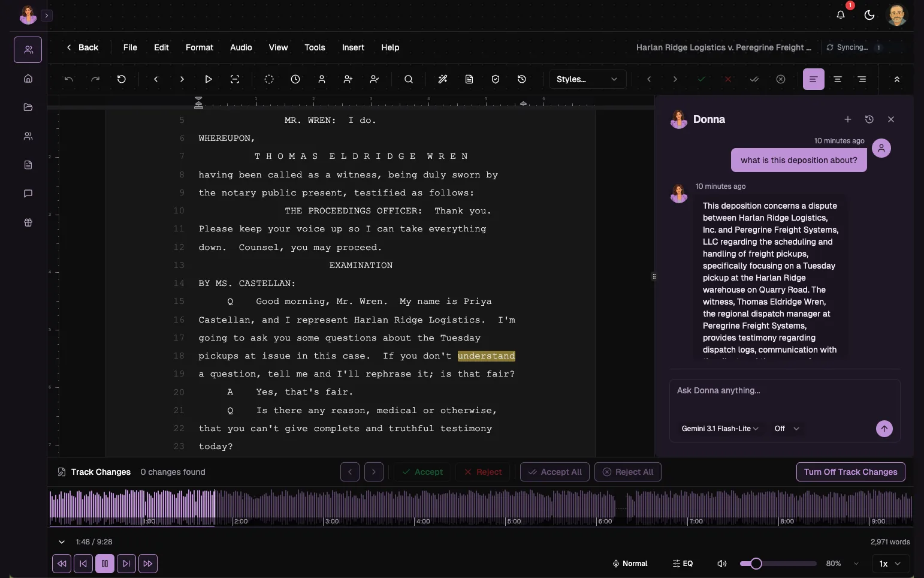Open the clock timestamp tool
Image resolution: width=924 pixels, height=578 pixels.
coord(295,79)
